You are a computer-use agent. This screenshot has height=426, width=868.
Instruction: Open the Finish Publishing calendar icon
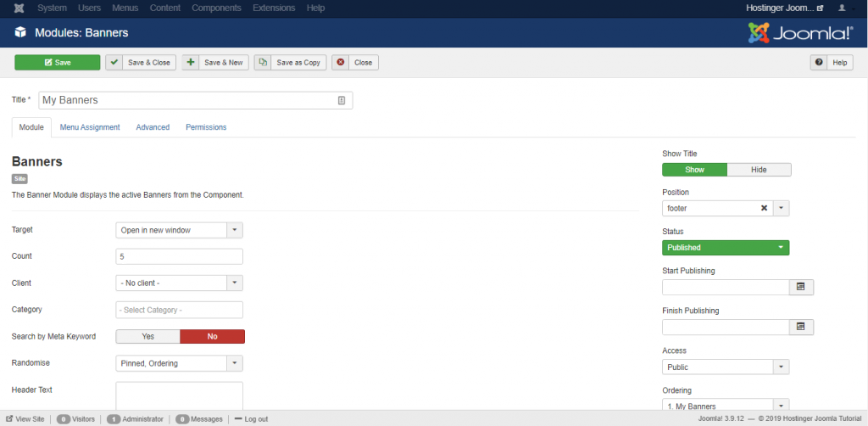(x=800, y=327)
